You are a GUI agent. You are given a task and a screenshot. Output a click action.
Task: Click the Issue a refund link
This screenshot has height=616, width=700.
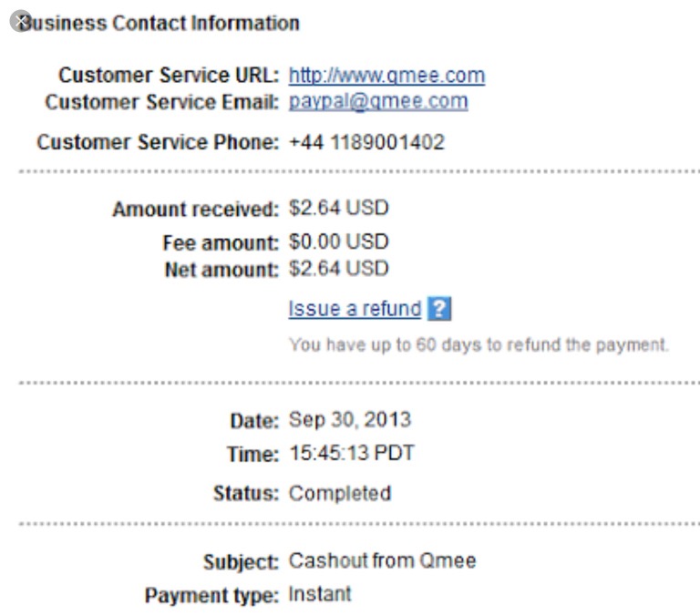click(355, 309)
